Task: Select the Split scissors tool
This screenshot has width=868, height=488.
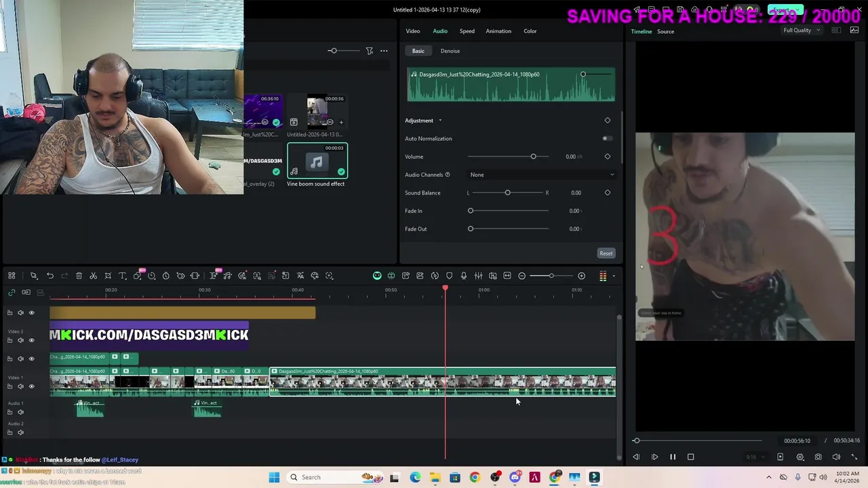Action: point(93,276)
